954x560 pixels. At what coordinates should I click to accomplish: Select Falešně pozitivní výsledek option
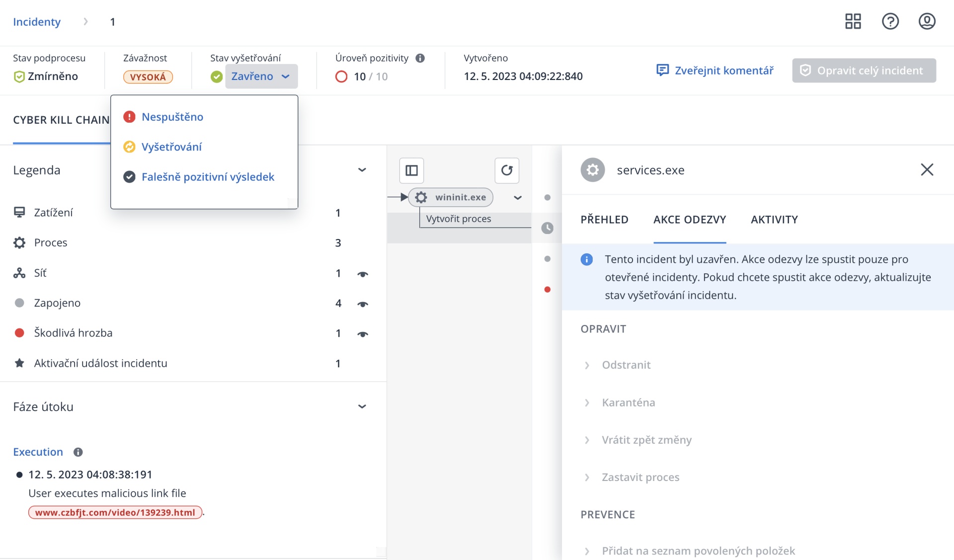click(208, 177)
